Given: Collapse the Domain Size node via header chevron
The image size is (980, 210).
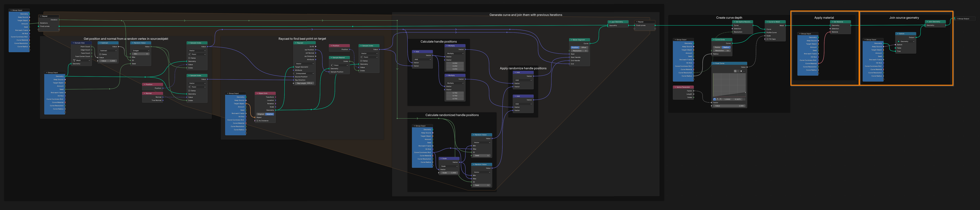Looking at the screenshot, I should click(73, 43).
